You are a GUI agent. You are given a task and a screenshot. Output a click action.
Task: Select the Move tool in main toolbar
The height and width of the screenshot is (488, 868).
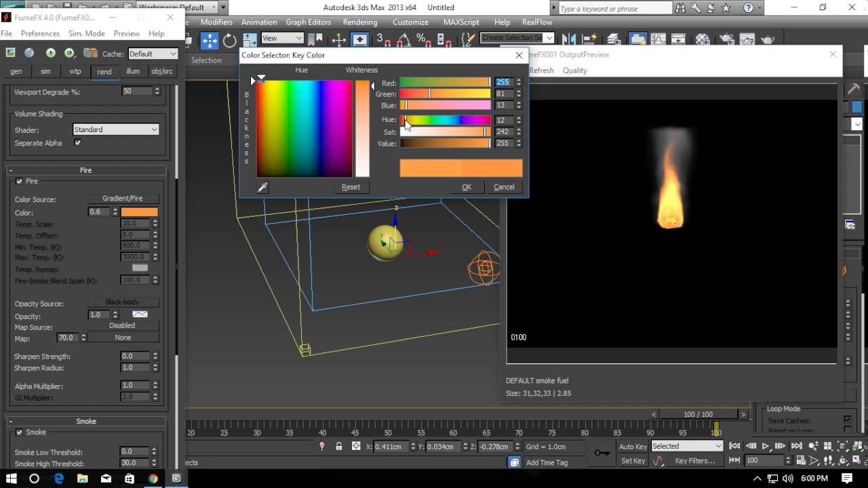tap(210, 40)
